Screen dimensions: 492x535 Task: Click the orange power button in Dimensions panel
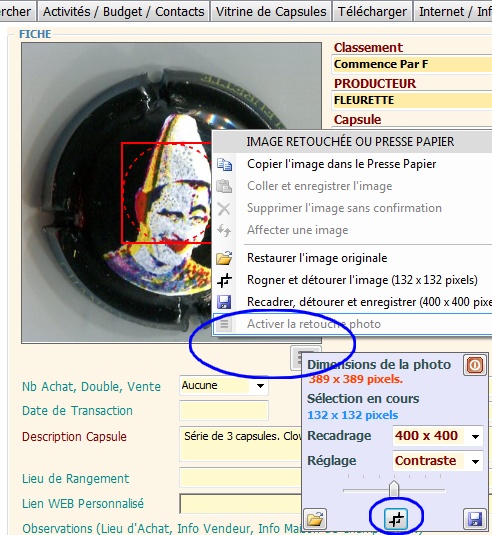tap(475, 365)
